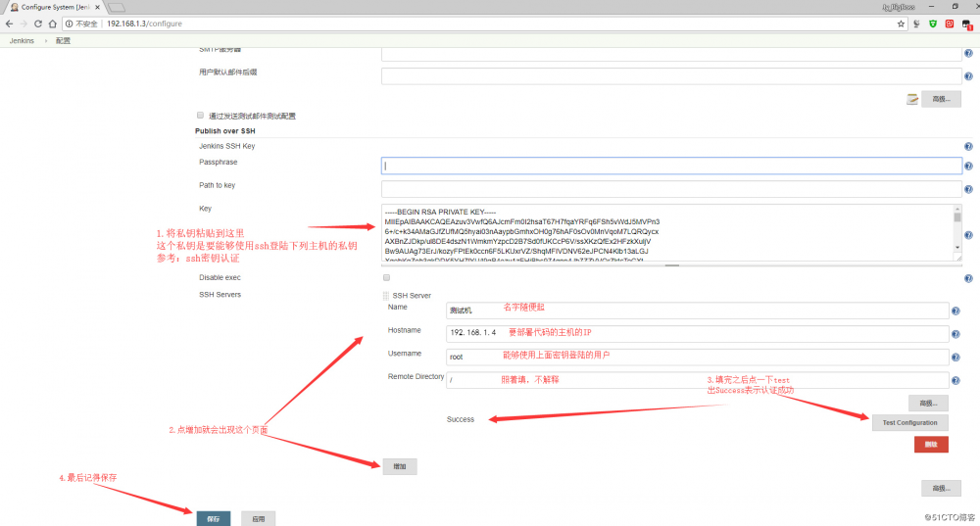This screenshot has height=526, width=980.
Task: Open the browser home page icon
Action: tap(53, 24)
